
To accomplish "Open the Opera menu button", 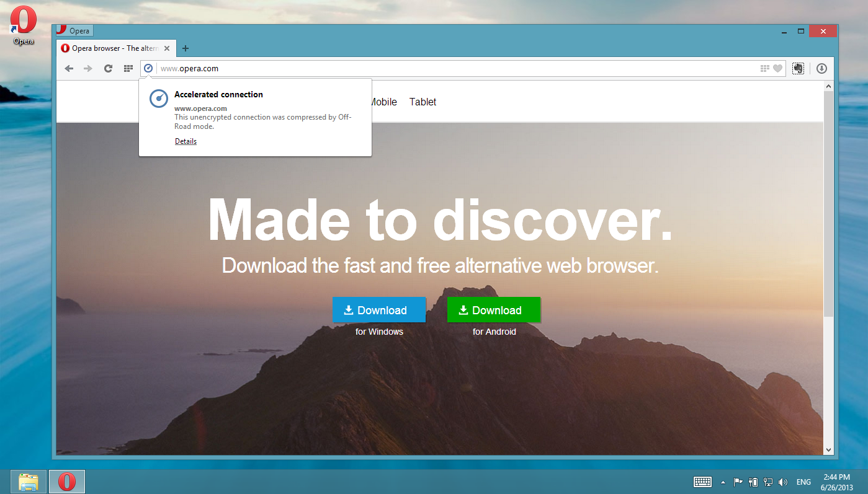I will 74,30.
